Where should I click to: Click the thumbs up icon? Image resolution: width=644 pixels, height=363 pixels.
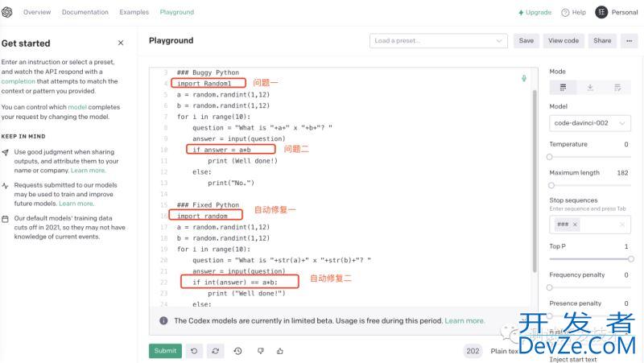(x=280, y=351)
